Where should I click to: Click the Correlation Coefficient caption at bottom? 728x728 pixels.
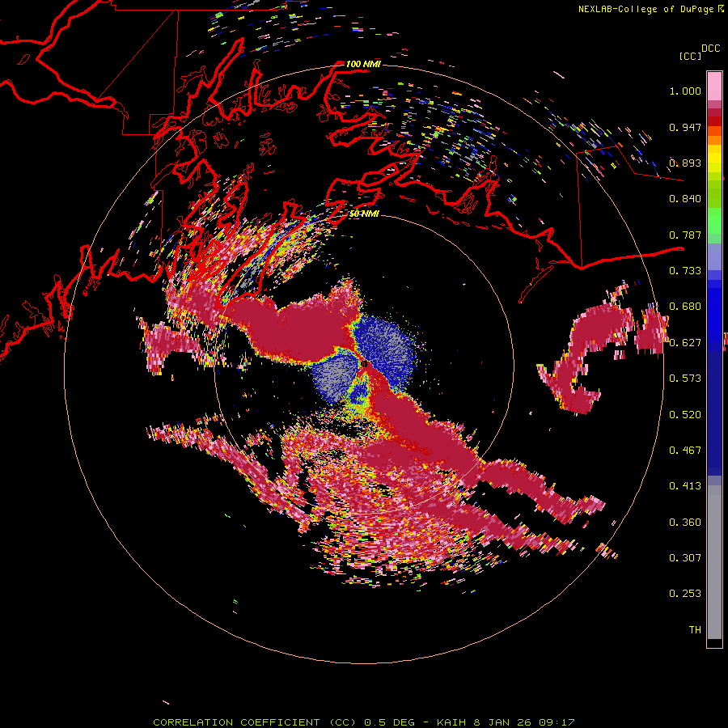click(x=363, y=722)
